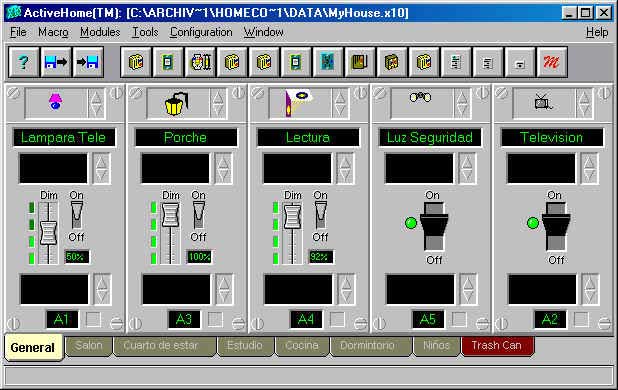618x390 pixels.
Task: Click arrows by display above address A4
Action: [x=346, y=290]
